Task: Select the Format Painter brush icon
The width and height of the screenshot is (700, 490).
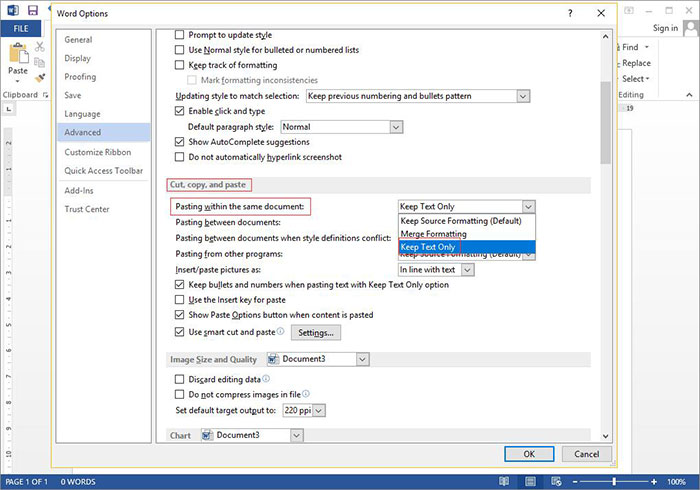Action: pos(40,78)
